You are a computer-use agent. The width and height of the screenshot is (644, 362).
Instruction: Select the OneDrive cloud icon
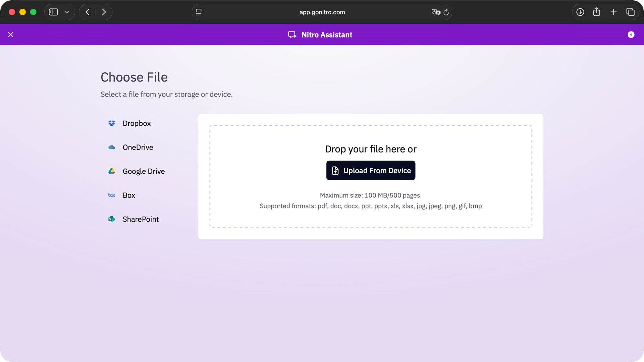pyautogui.click(x=112, y=147)
